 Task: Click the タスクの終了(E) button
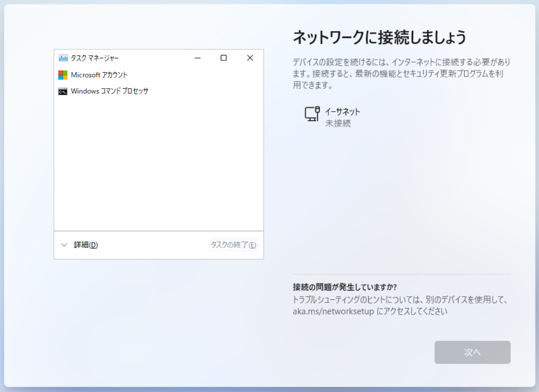[233, 245]
